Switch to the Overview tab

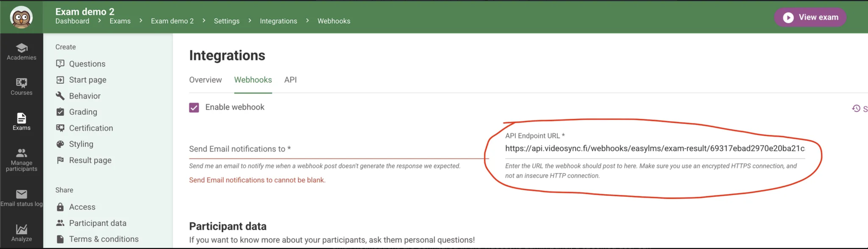(205, 80)
